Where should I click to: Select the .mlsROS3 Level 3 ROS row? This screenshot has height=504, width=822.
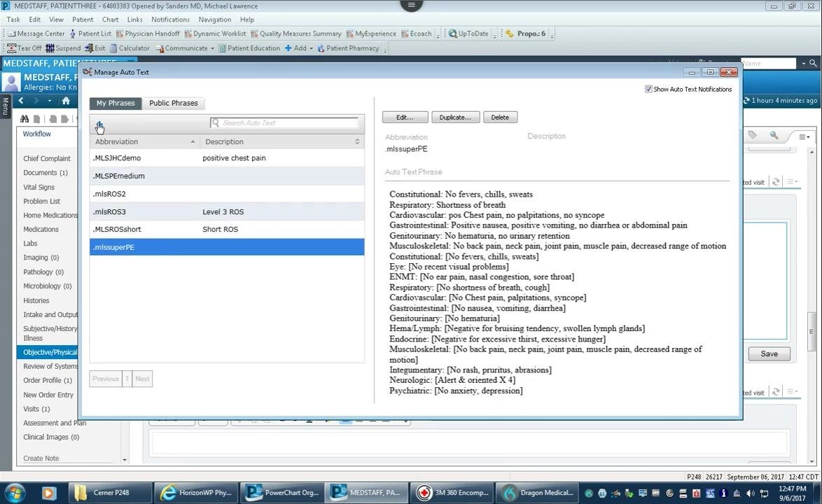point(227,211)
